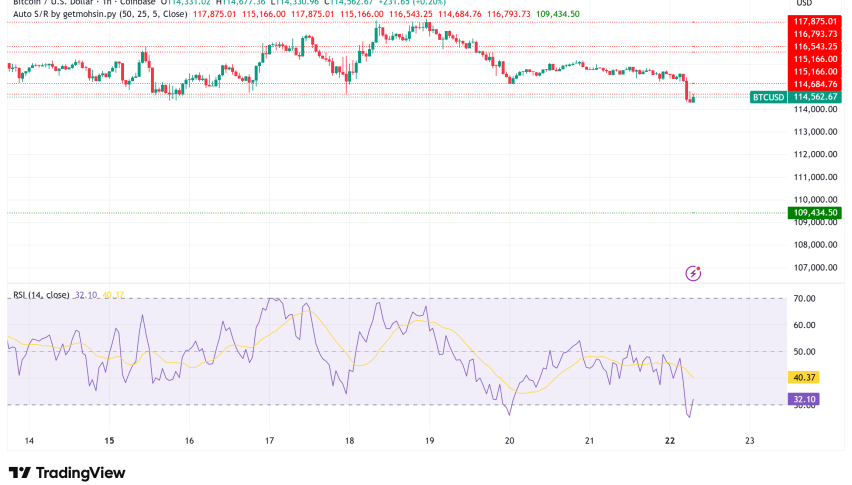Screen dimensions: 852x485
Task: Click the date label 14 on time axis
Action: point(29,441)
